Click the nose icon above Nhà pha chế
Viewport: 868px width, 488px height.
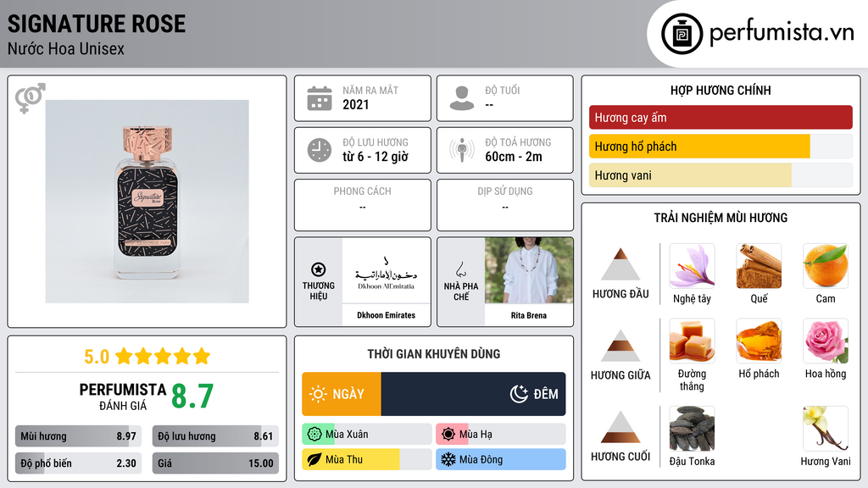[x=460, y=269]
